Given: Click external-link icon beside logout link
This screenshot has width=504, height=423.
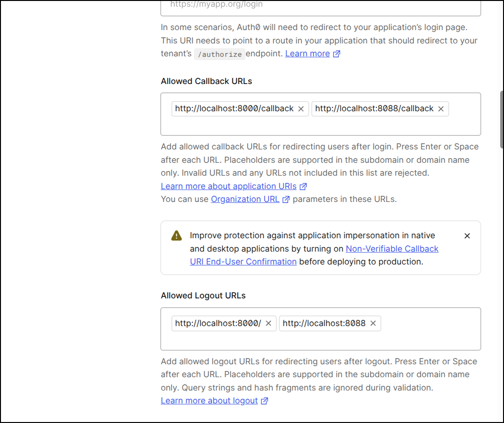Looking at the screenshot, I should click(264, 401).
